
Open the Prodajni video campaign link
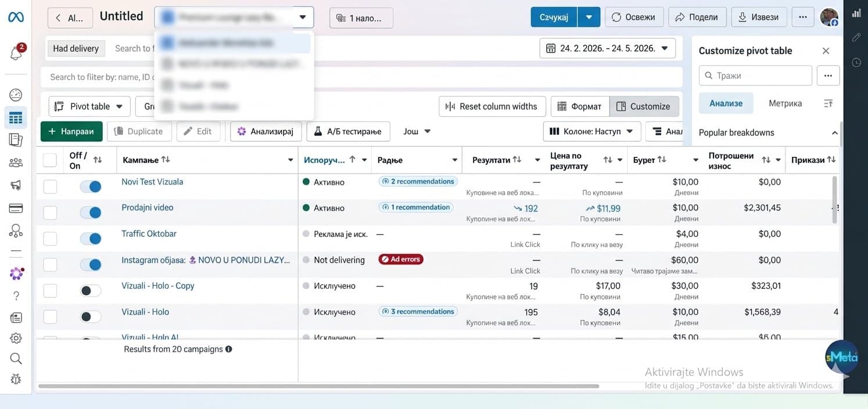point(148,207)
